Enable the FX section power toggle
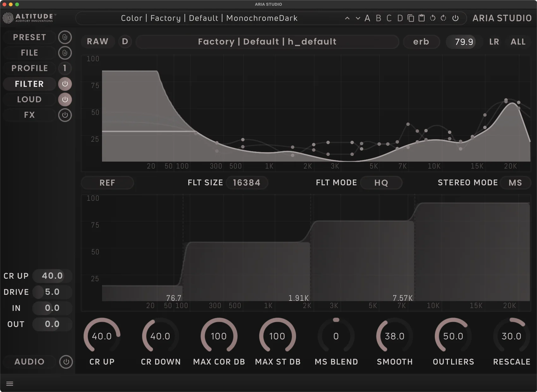The height and width of the screenshot is (392, 537). (x=65, y=115)
